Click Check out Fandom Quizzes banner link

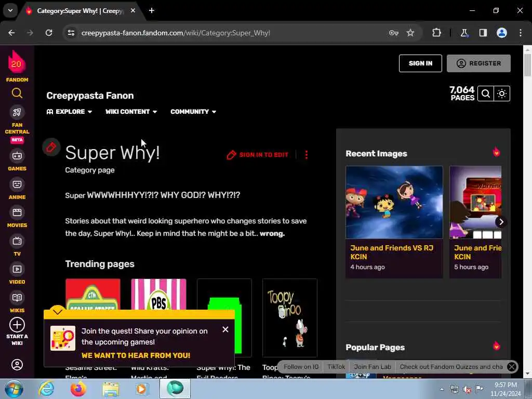tap(451, 367)
